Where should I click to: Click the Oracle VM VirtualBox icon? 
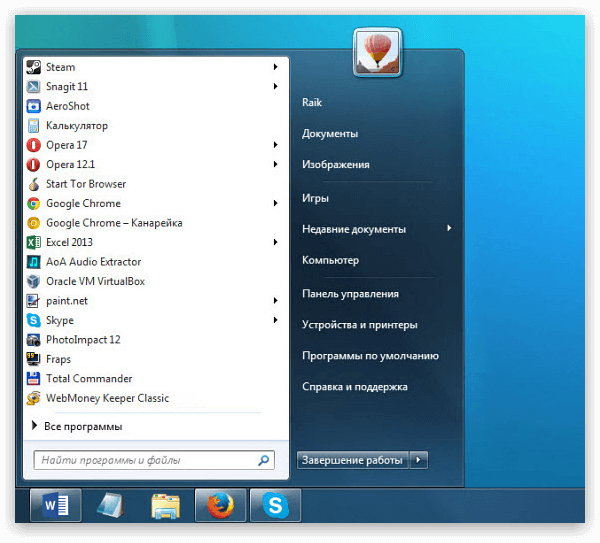[34, 282]
